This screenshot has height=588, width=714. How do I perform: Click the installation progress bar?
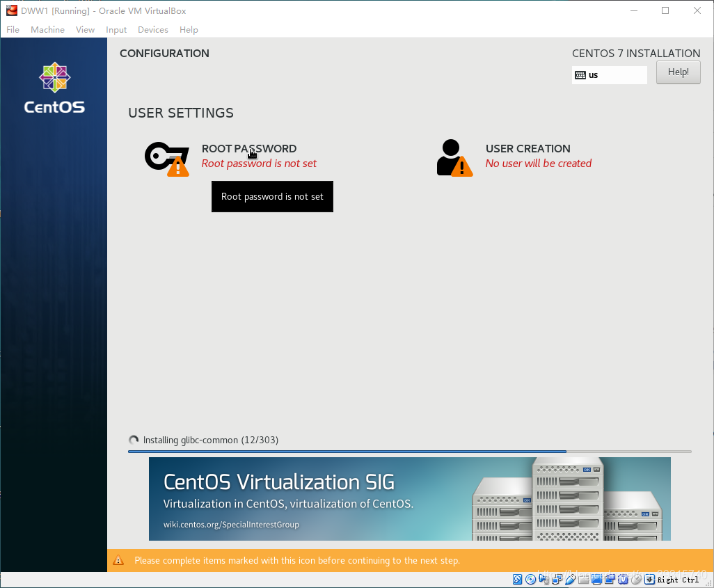(410, 452)
